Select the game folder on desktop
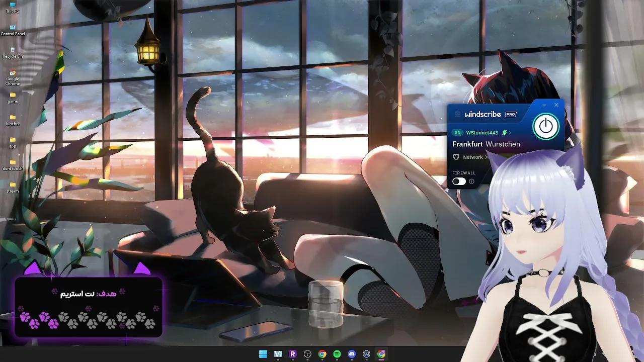The image size is (644, 362). click(13, 98)
